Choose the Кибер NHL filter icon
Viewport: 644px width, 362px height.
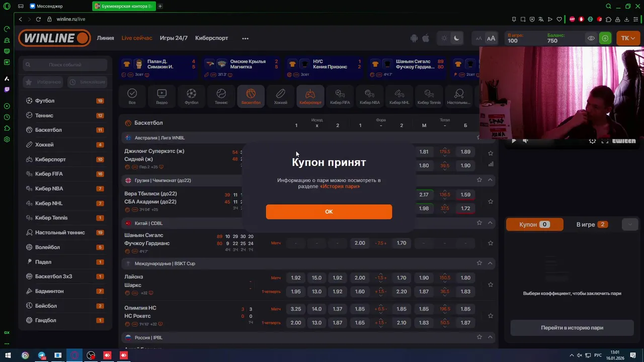pyautogui.click(x=399, y=96)
